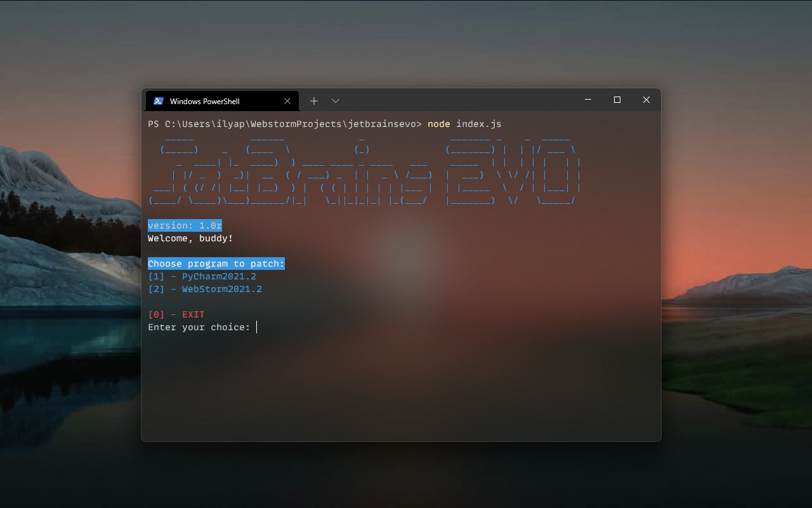The height and width of the screenshot is (508, 812).
Task: Close the terminal window
Action: (x=646, y=100)
